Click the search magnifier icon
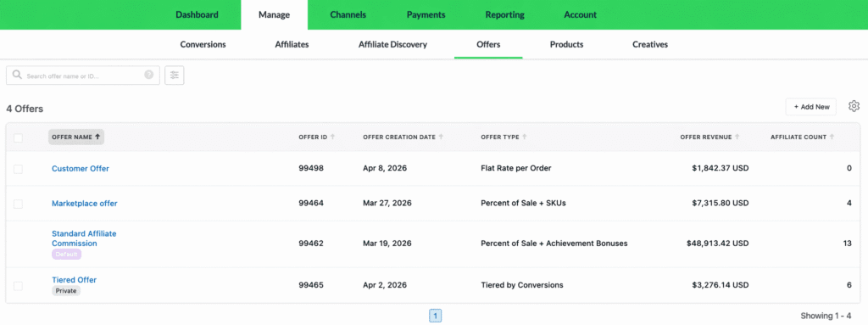This screenshot has height=325, width=868. tap(17, 75)
